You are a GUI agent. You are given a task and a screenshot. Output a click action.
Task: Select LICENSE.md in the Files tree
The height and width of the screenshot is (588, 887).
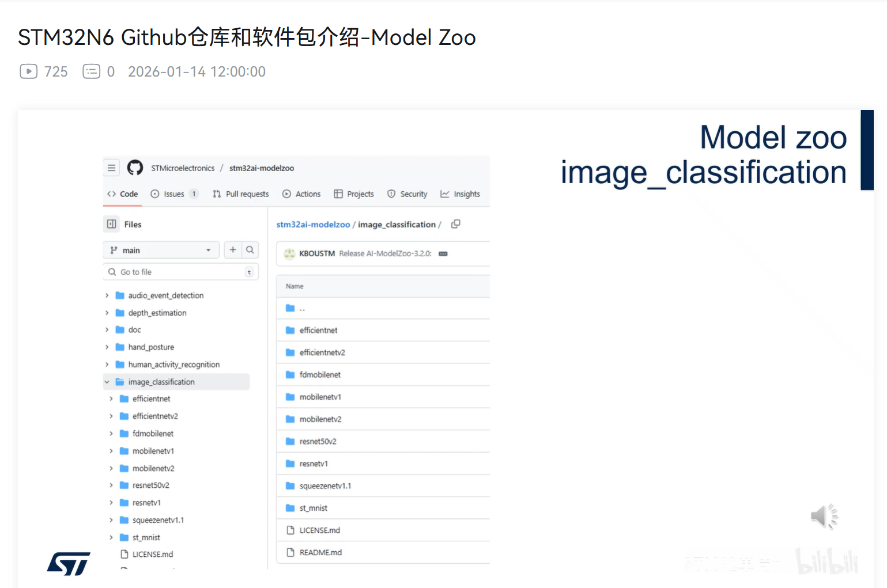(153, 554)
